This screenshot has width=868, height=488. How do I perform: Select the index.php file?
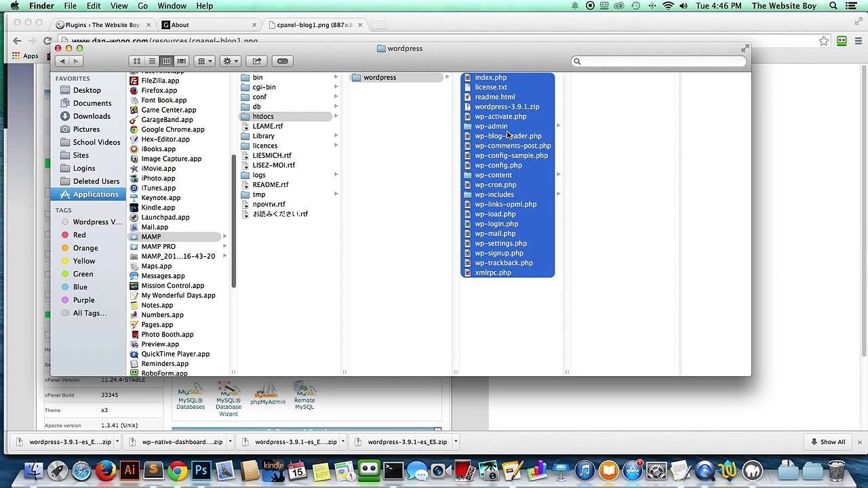pos(490,77)
